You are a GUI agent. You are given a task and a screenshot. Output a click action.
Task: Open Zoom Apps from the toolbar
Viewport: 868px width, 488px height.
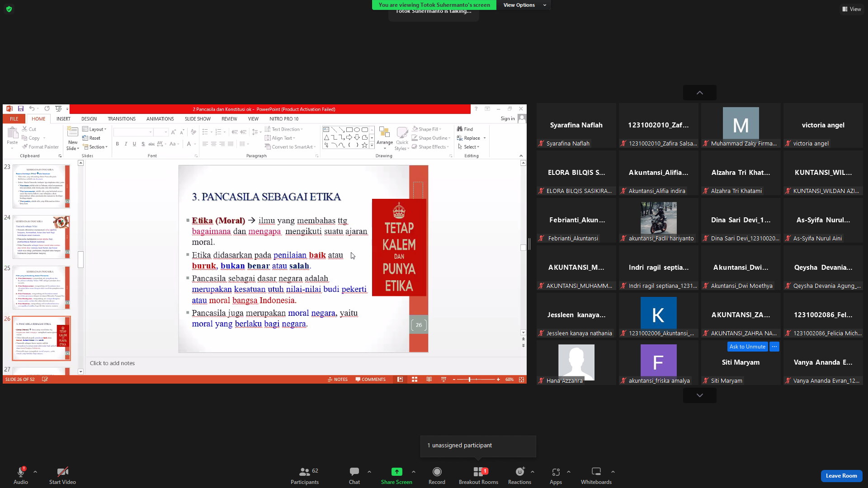click(556, 476)
